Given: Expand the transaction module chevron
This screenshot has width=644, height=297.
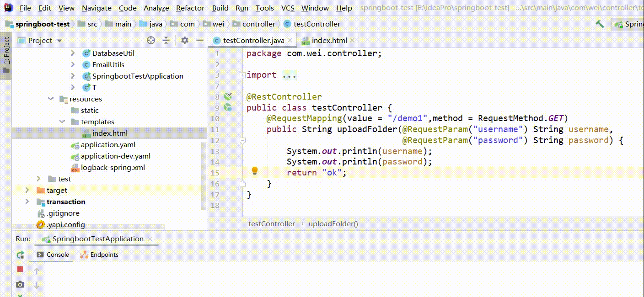Looking at the screenshot, I should tap(27, 202).
